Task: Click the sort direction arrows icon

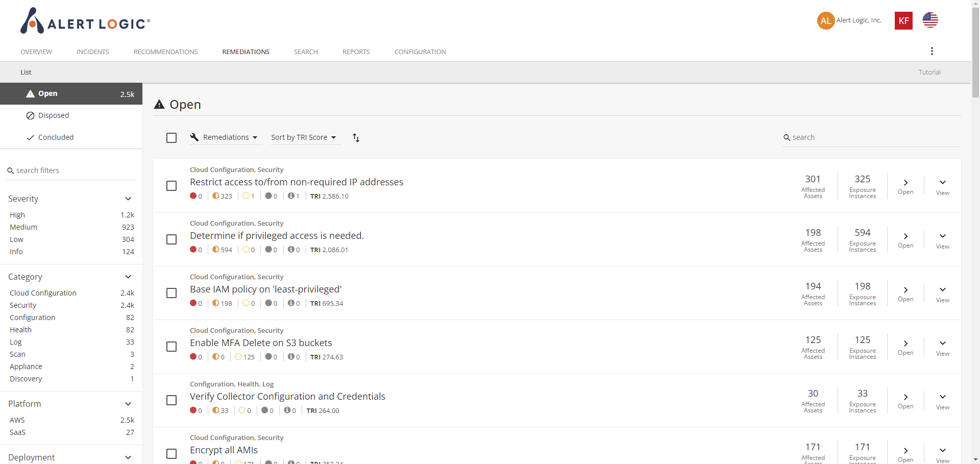Action: pyautogui.click(x=356, y=137)
